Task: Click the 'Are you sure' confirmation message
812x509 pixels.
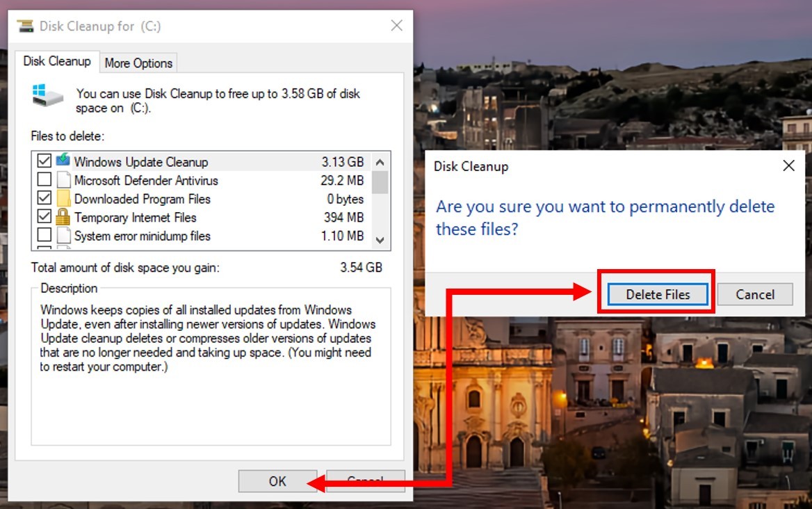Action: [x=605, y=218]
